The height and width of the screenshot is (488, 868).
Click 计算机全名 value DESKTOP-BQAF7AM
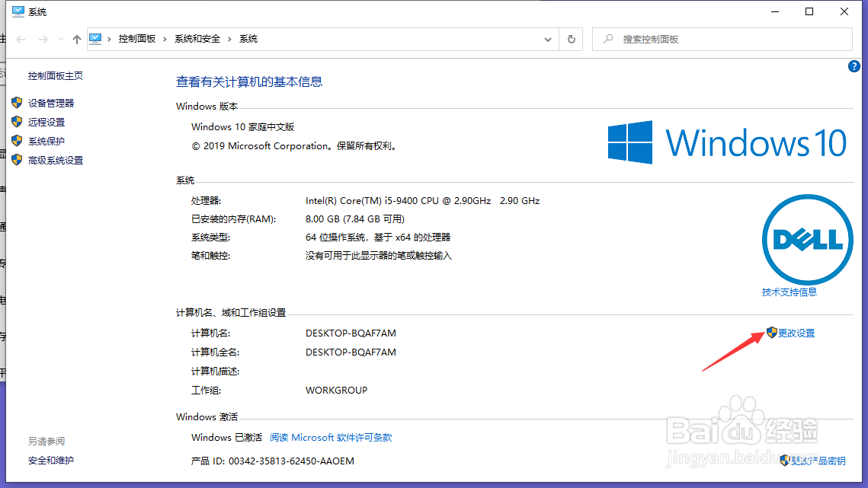click(351, 352)
